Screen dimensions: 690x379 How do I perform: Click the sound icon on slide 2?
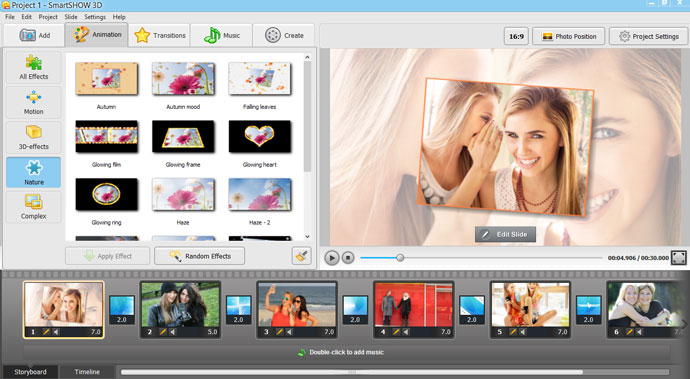(x=173, y=332)
